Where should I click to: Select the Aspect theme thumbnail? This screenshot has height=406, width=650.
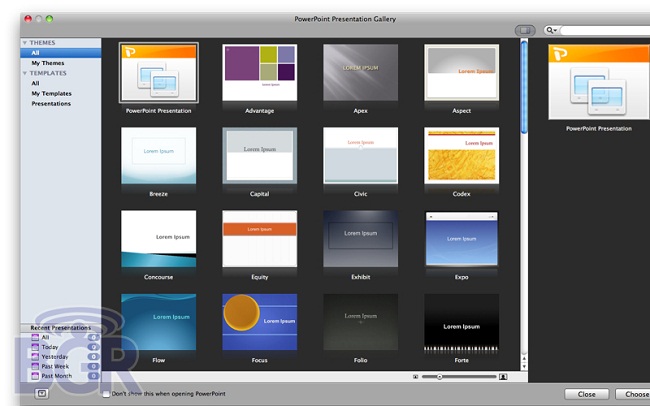(461, 73)
